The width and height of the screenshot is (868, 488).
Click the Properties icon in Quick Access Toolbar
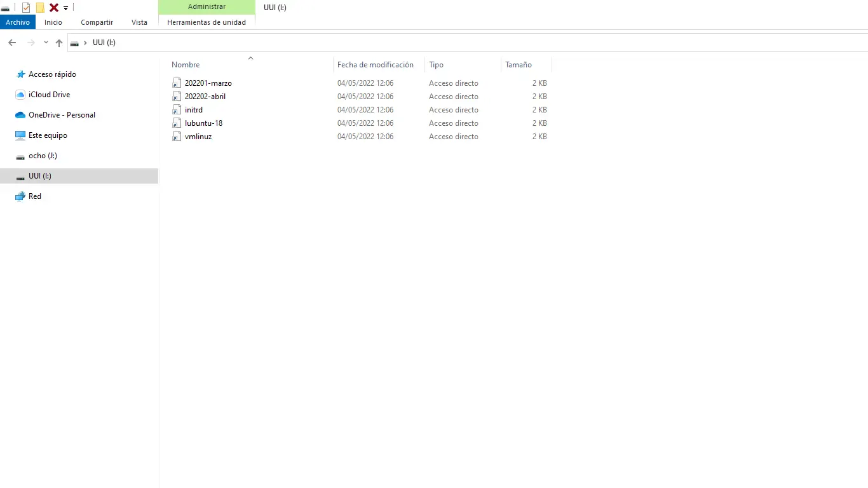click(25, 8)
